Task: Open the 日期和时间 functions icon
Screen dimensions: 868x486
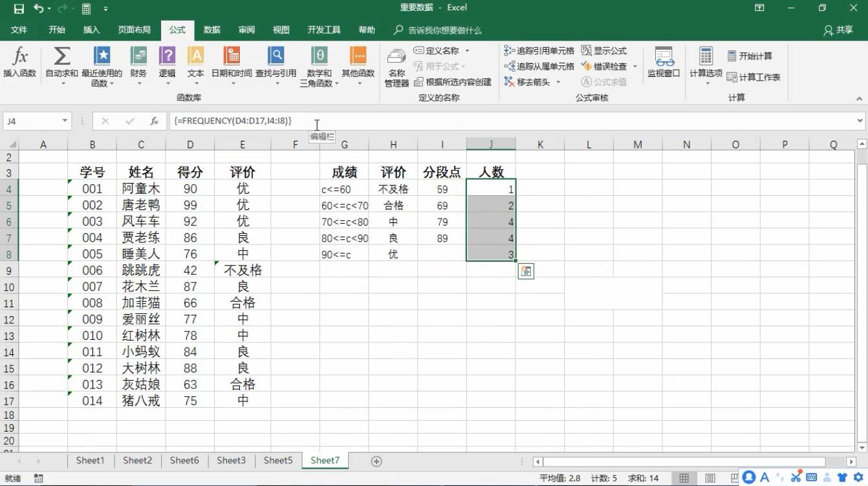Action: pos(232,56)
